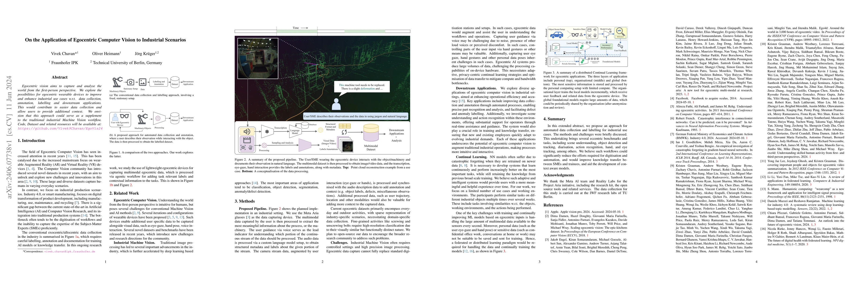Click the arXiv:2406.07738v1 side stamp
868x281 pixels.
tap(9, 137)
